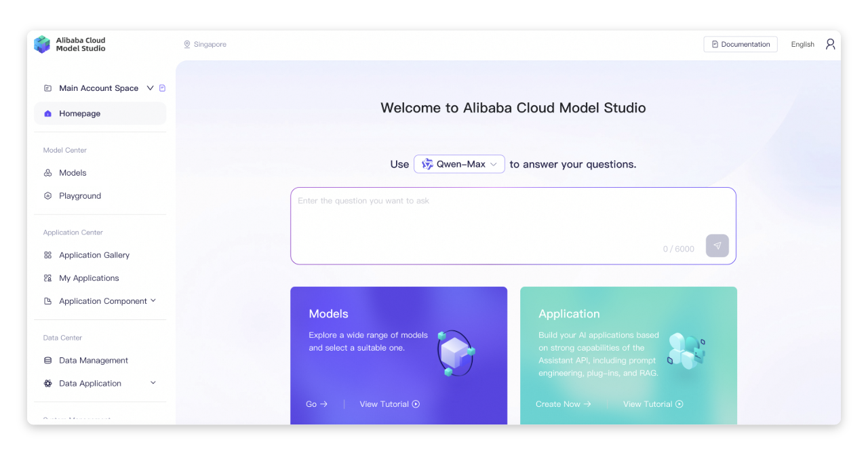Image resolution: width=868 pixels, height=455 pixels.
Task: Click the document icon in Documentation button
Action: tap(715, 44)
